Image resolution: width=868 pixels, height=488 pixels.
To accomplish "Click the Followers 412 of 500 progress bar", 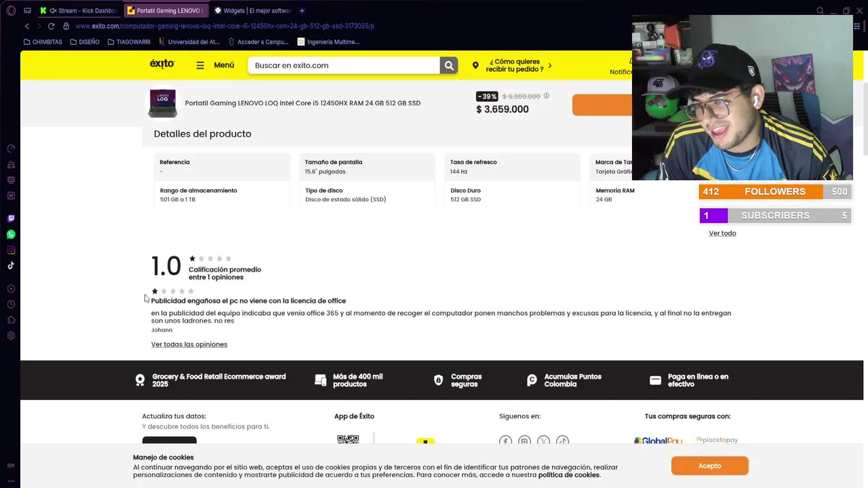I will coord(775,192).
